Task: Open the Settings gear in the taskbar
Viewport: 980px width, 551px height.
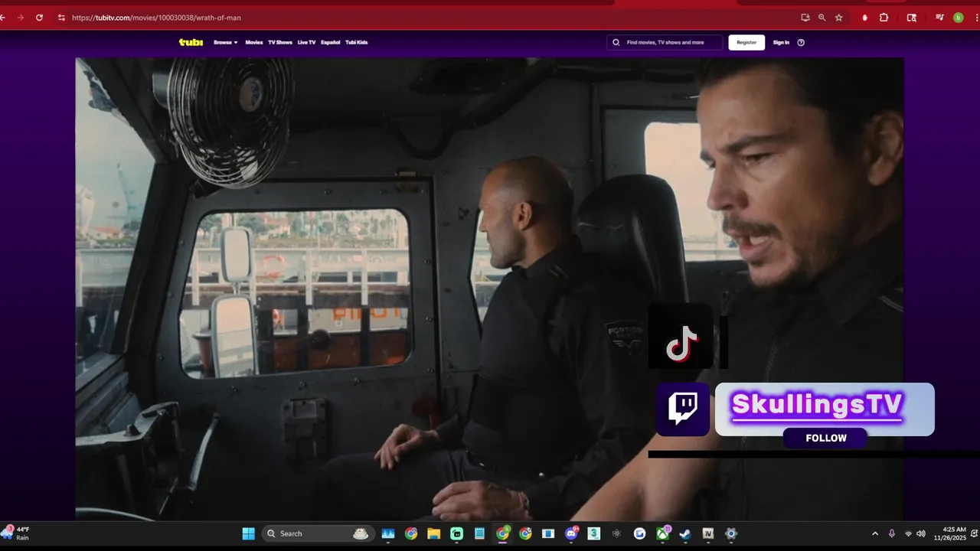Action: (x=731, y=533)
